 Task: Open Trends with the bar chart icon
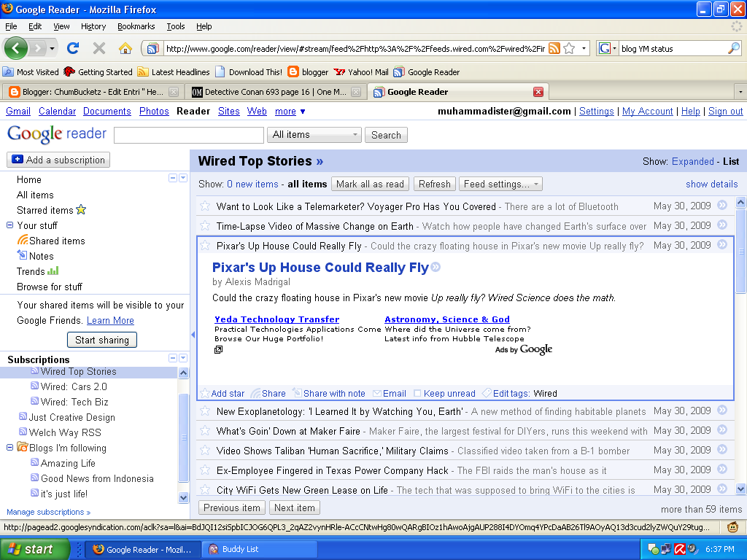(x=38, y=271)
